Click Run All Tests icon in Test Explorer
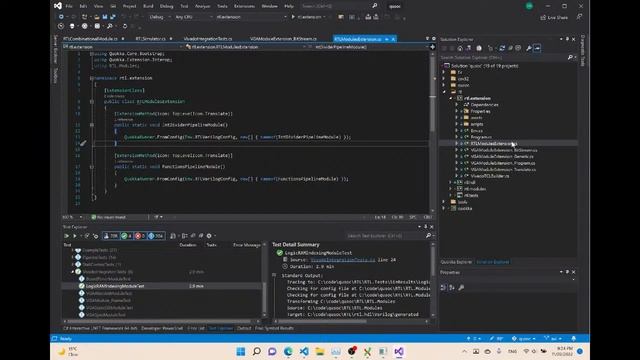The width and height of the screenshot is (640, 360). pyautogui.click(x=67, y=236)
